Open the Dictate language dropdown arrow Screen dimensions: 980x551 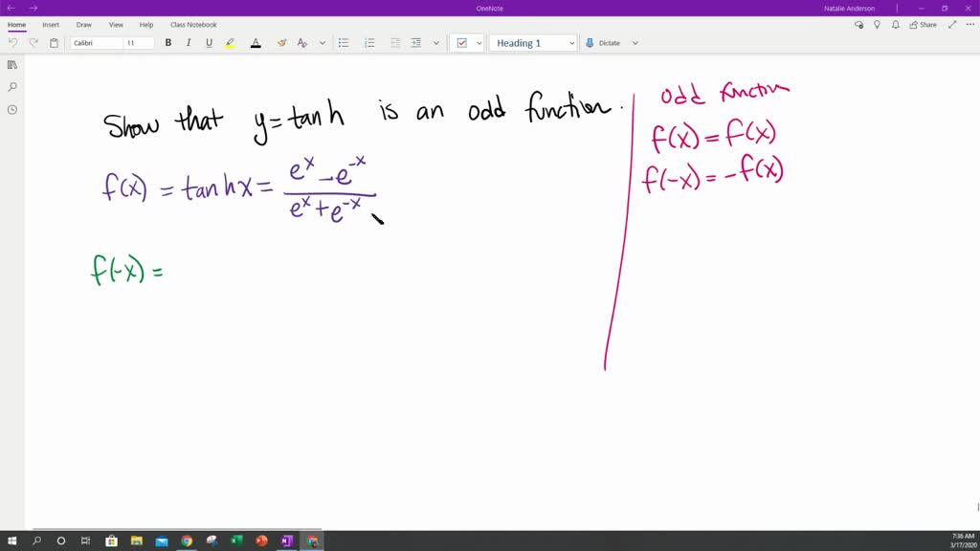point(634,42)
